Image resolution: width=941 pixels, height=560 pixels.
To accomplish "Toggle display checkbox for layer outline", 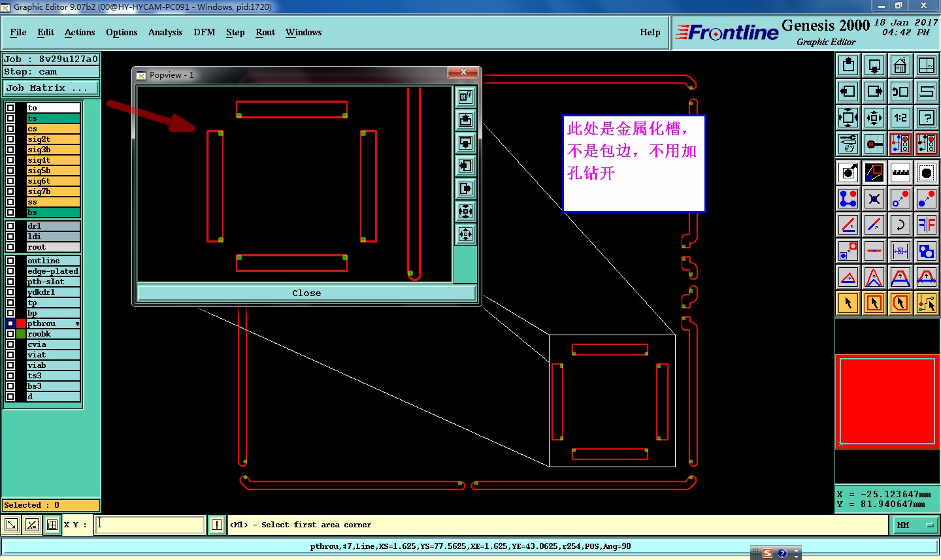I will click(x=10, y=261).
